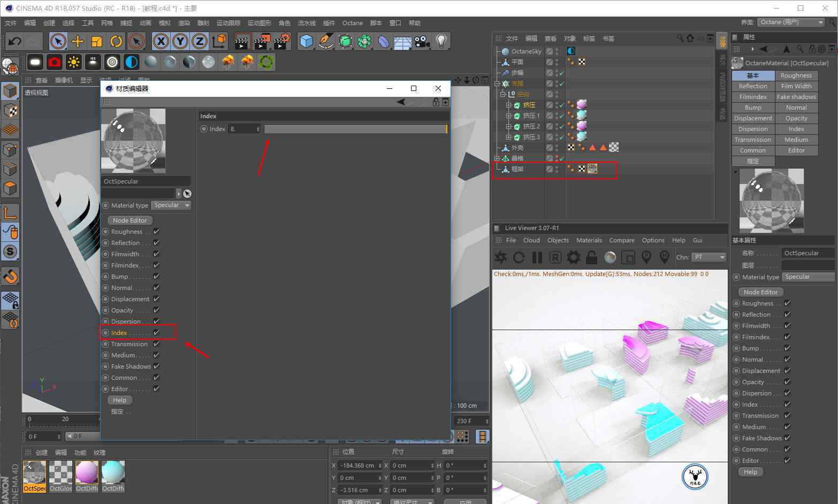Switch to Film Width attribute button
The height and width of the screenshot is (504, 838).
tap(796, 86)
